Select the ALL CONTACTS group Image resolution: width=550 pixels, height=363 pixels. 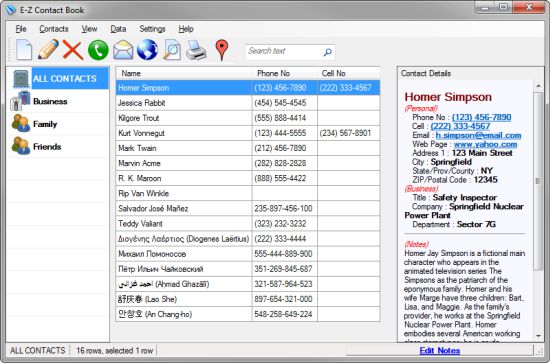click(x=59, y=78)
